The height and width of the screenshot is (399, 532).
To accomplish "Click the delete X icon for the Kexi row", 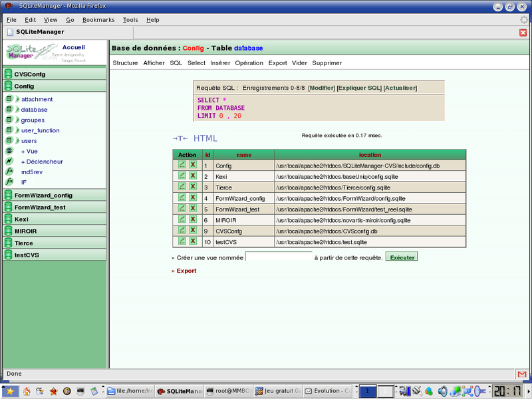I will click(193, 176).
